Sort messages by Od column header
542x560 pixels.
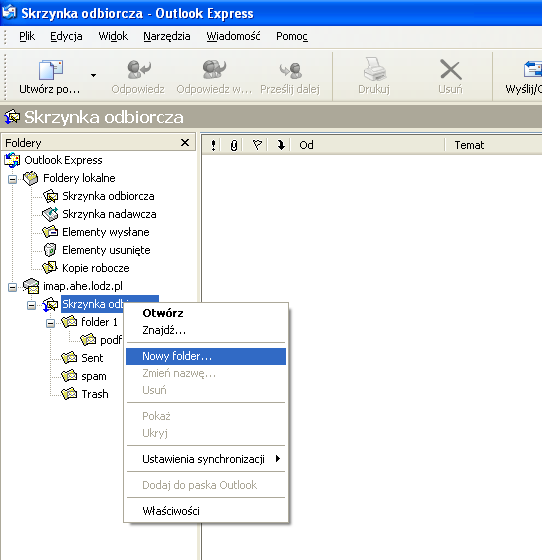pyautogui.click(x=306, y=145)
